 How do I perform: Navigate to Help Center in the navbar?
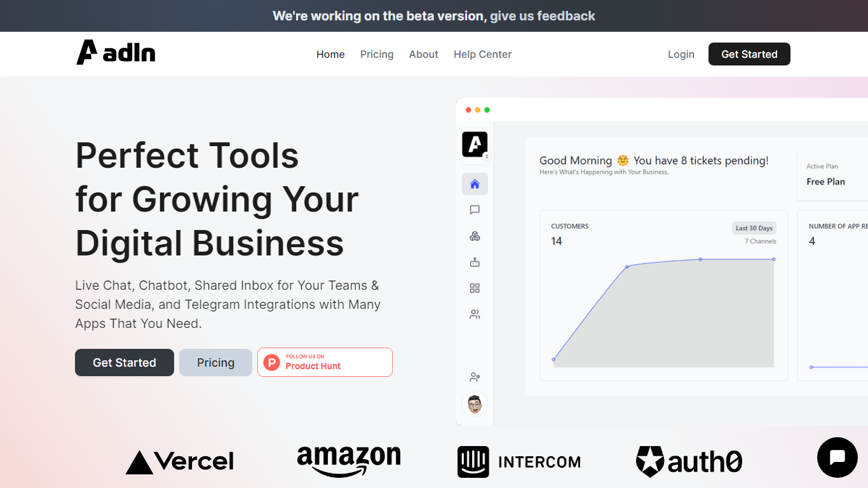(482, 55)
